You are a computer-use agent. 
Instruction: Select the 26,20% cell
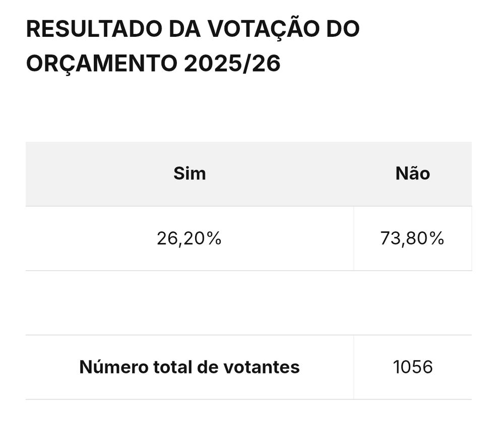click(x=190, y=238)
